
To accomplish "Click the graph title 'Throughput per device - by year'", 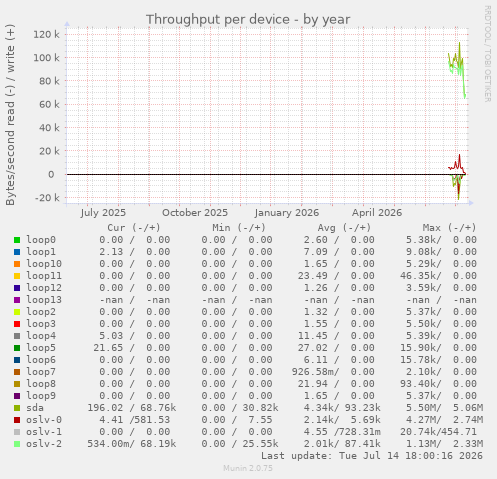I will 248,19.
